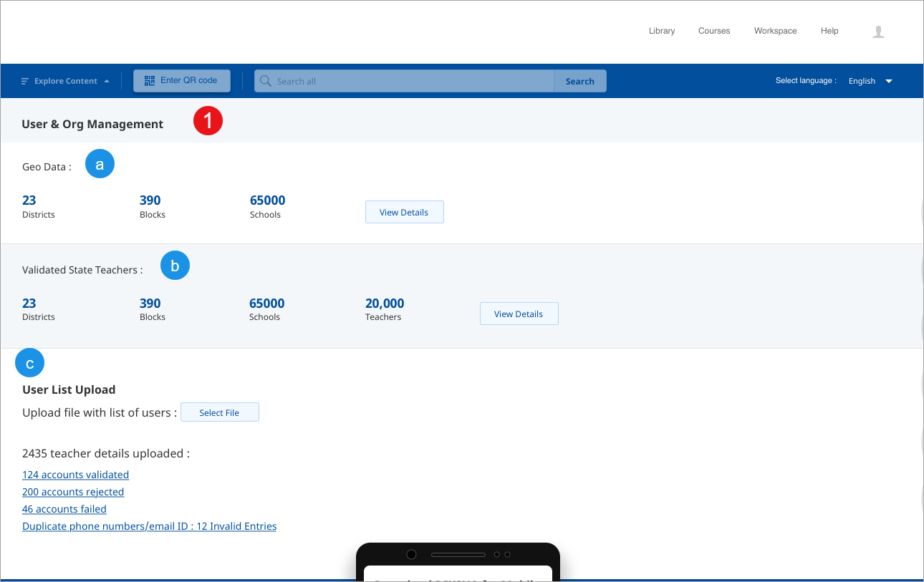View Details for Validated State Teachers
924x582 pixels.
click(x=519, y=314)
